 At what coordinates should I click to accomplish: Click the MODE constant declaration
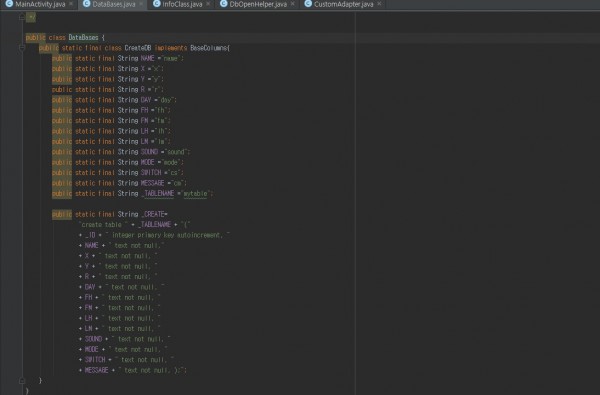(147, 162)
